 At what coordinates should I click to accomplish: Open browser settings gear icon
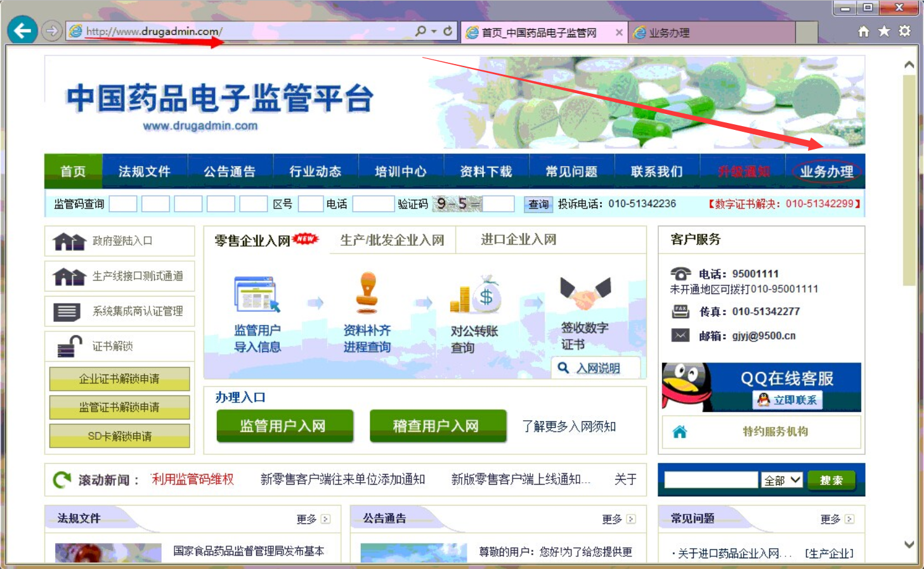click(905, 31)
